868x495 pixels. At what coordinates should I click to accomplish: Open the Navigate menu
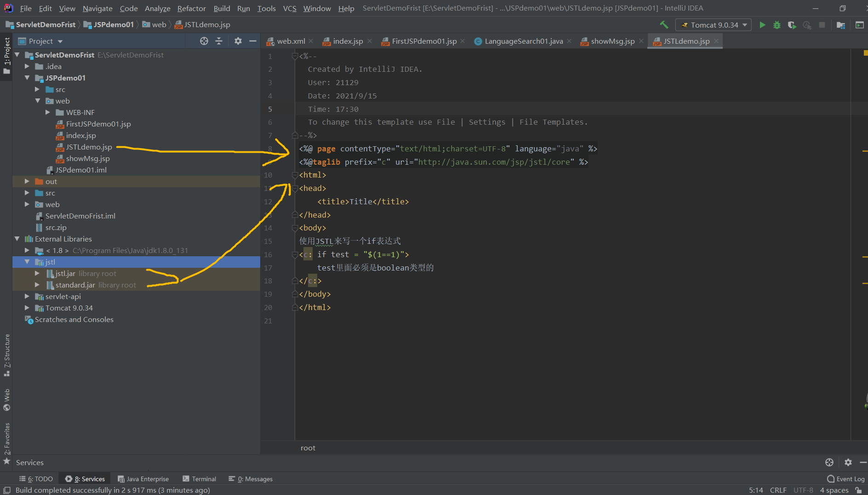tap(97, 8)
